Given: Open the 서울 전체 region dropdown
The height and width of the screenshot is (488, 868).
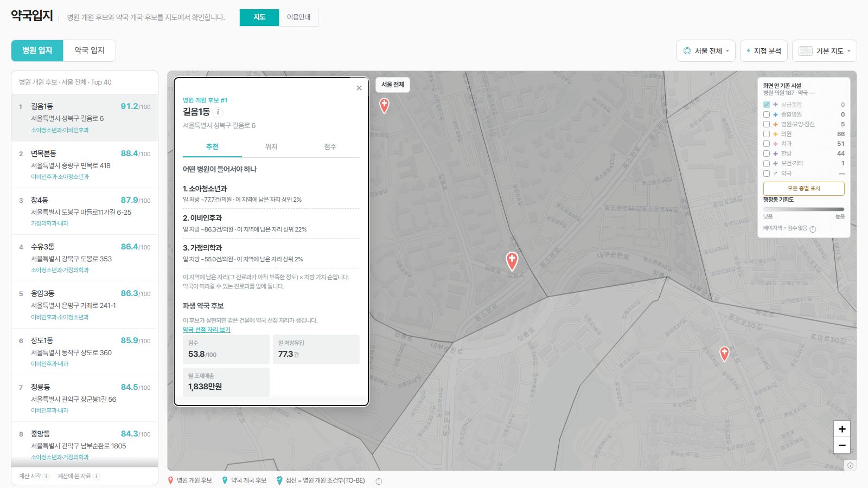Looking at the screenshot, I should (706, 51).
